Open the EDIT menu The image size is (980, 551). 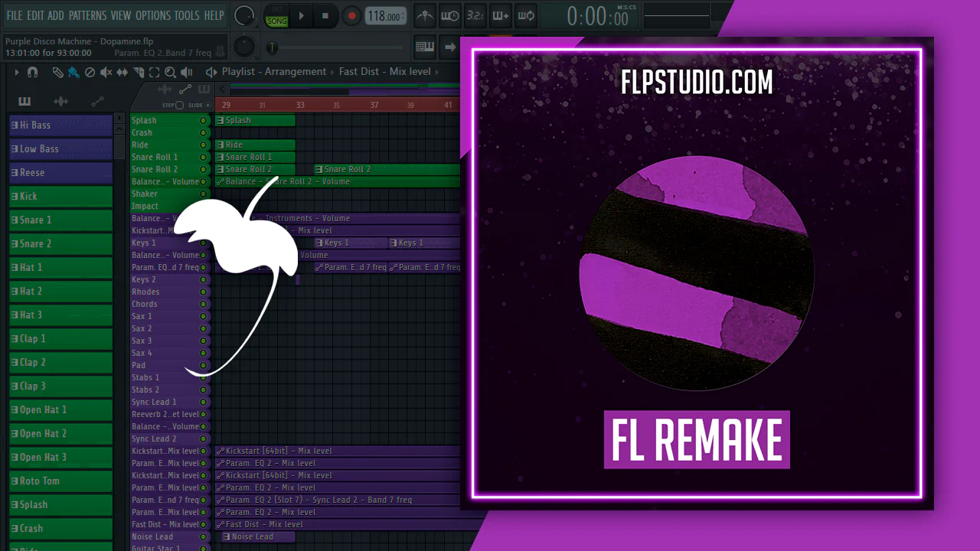[x=35, y=15]
